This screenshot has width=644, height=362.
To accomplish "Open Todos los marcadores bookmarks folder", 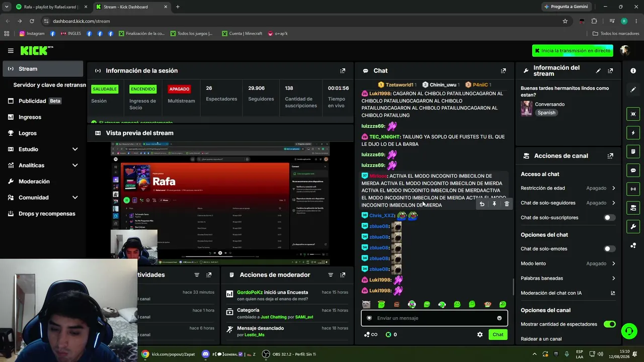I will coord(616,34).
